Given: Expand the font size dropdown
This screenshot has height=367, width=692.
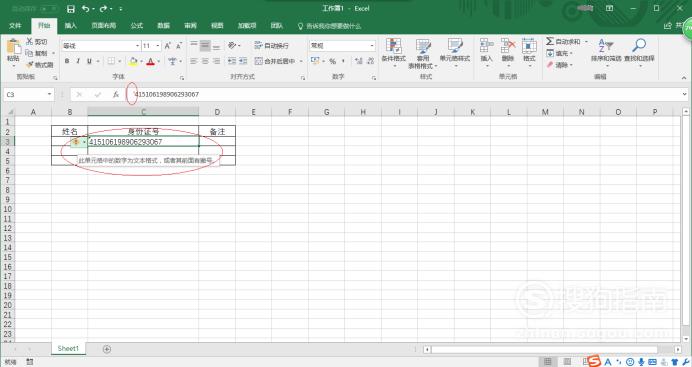Looking at the screenshot, I should click(x=158, y=45).
